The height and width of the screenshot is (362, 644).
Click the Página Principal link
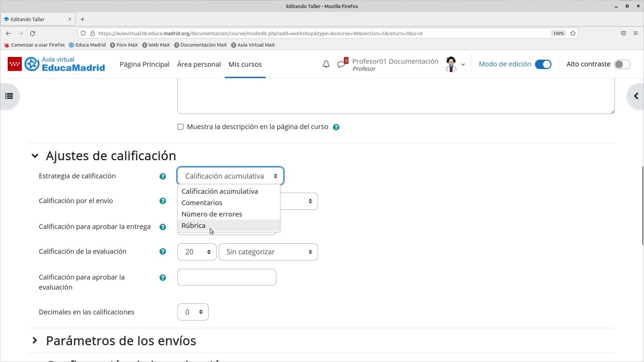click(x=145, y=64)
